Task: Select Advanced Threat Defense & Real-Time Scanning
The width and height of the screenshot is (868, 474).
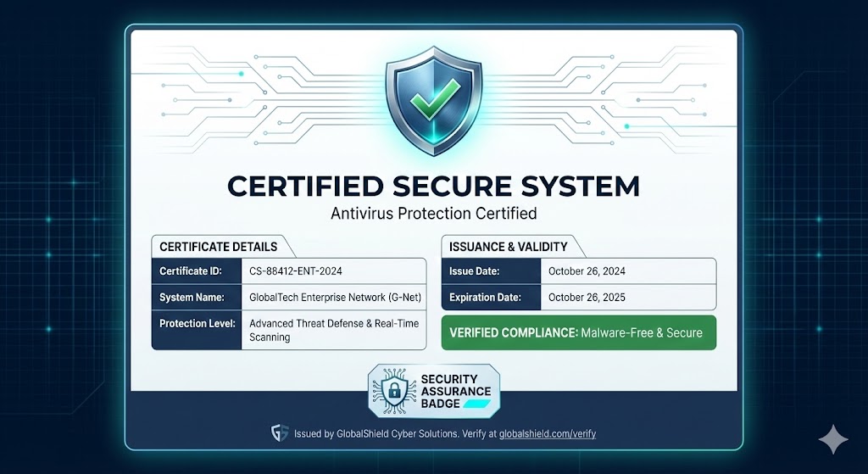Action: coord(334,330)
